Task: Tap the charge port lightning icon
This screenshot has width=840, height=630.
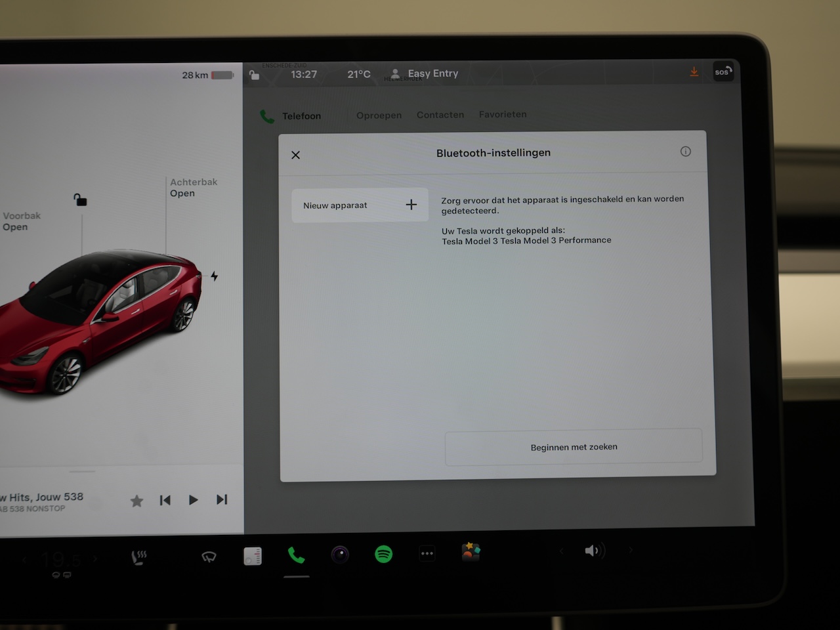Action: [x=214, y=276]
